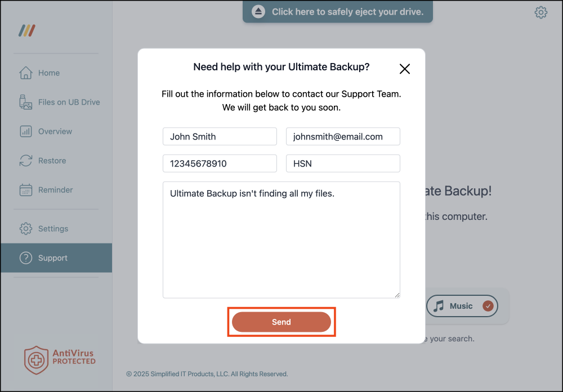Click the Settings gear in sidebar
Screen dimensions: 563x392
(25, 228)
